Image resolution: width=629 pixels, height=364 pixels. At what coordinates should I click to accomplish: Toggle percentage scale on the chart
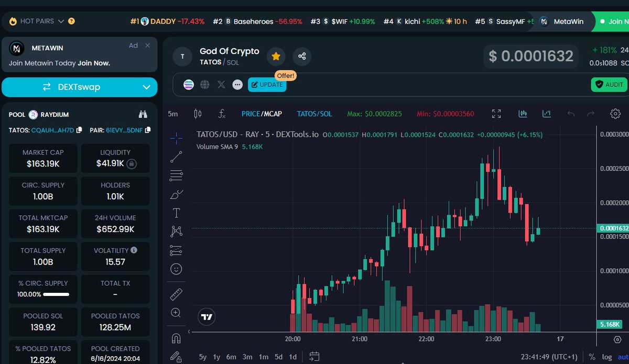[592, 357]
